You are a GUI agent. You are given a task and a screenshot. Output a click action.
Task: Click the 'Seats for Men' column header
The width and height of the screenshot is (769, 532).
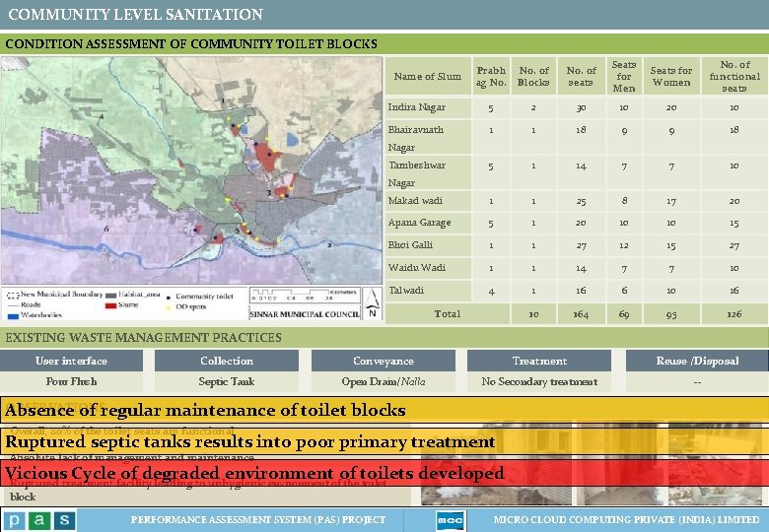coord(624,77)
